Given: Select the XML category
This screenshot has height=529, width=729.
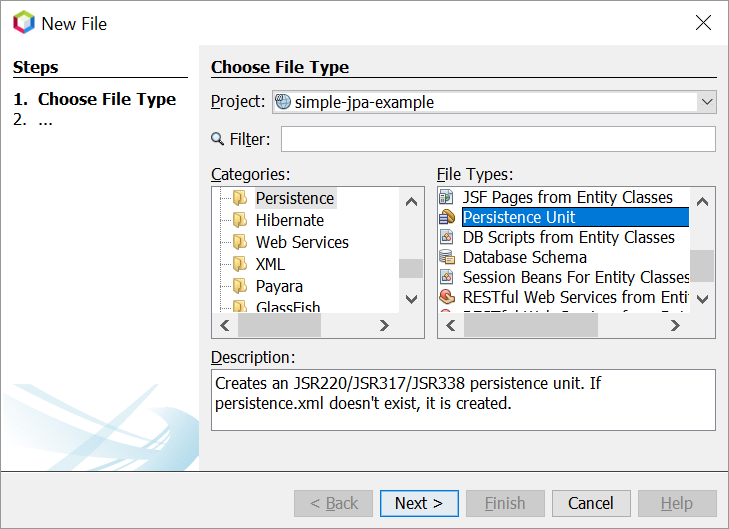Looking at the screenshot, I should pyautogui.click(x=270, y=264).
